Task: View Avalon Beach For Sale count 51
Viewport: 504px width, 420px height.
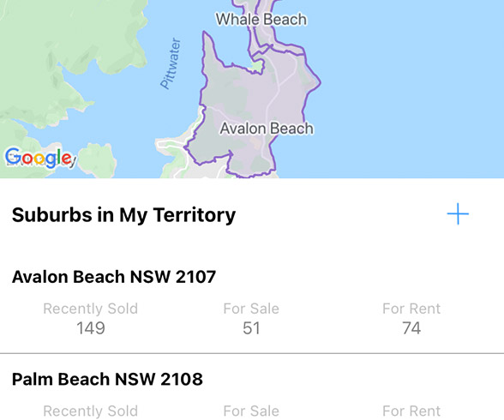Action: [251, 328]
